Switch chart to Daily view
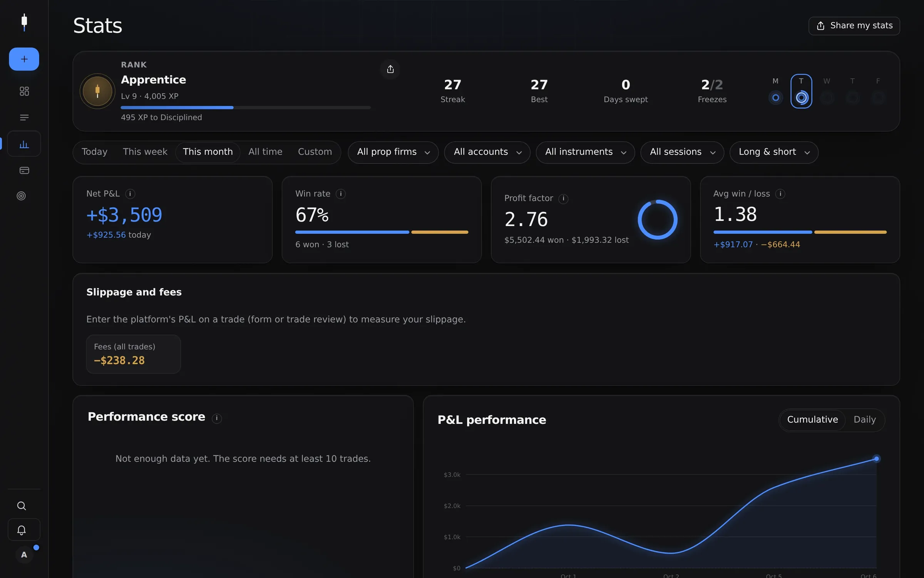This screenshot has height=578, width=924. pos(865,420)
